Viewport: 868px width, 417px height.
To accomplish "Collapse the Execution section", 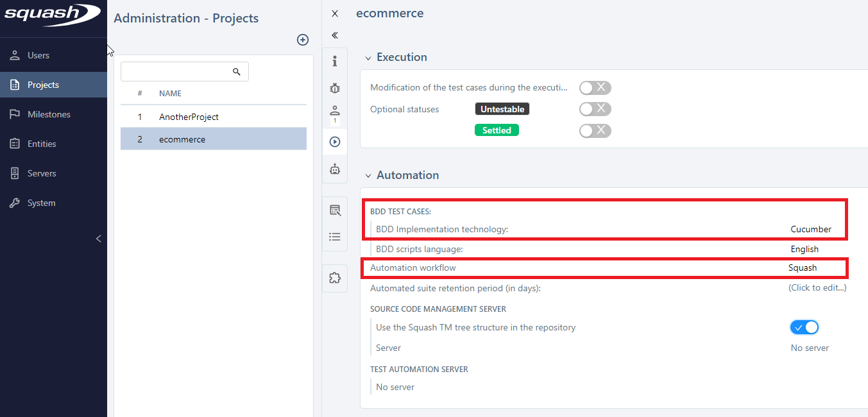I will [368, 58].
